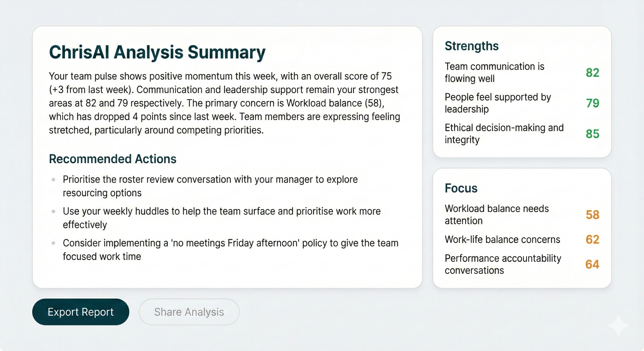
Task: Click the Export Report button
Action: (x=80, y=312)
